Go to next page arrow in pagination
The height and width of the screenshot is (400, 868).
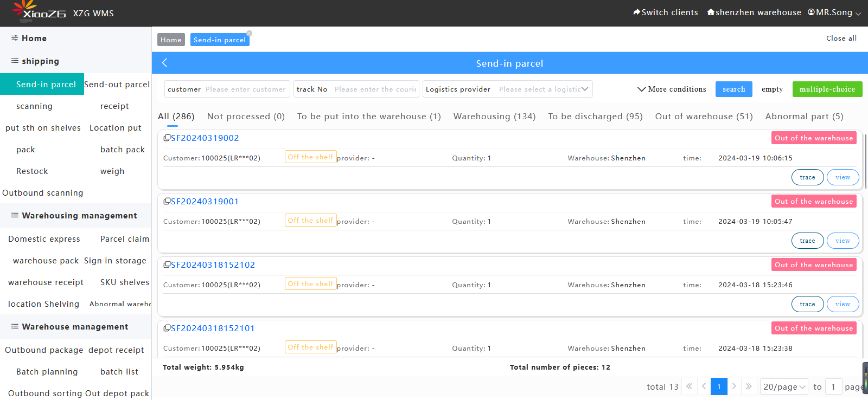(x=734, y=386)
